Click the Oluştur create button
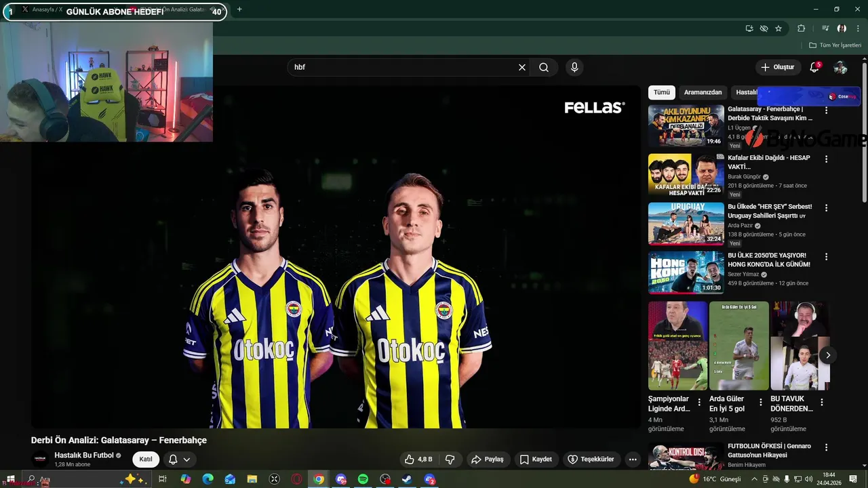This screenshot has height=488, width=868. pos(777,67)
